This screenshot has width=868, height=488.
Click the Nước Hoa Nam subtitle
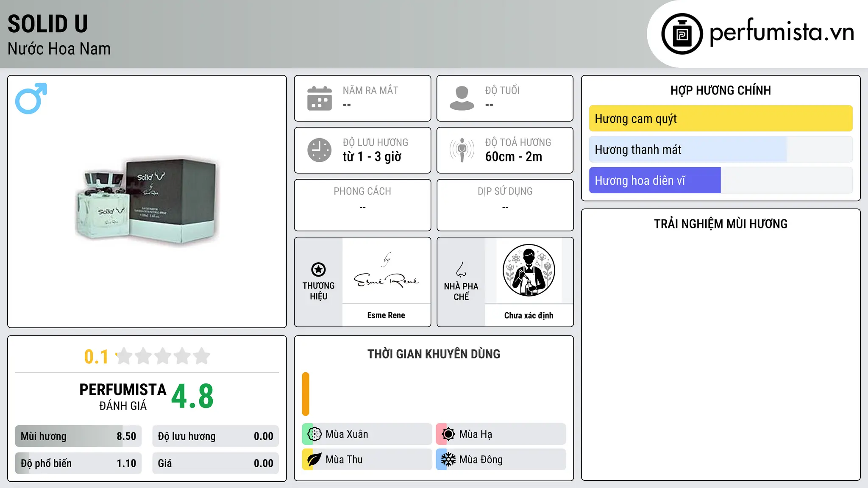pyautogui.click(x=59, y=49)
